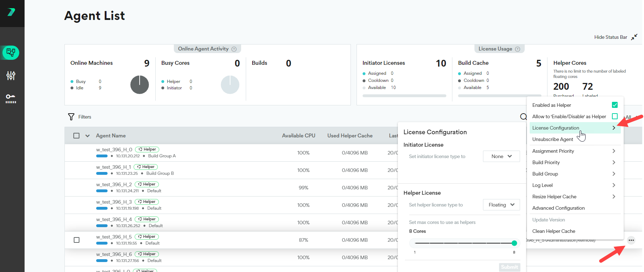Toggle the Enabled as Helper checkbox
This screenshot has height=272, width=644.
(x=615, y=105)
